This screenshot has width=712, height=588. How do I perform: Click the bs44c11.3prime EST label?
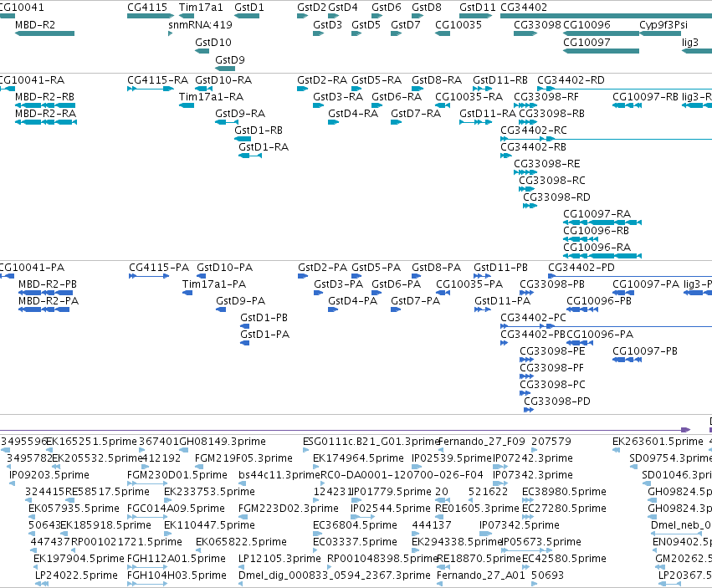pyautogui.click(x=279, y=475)
